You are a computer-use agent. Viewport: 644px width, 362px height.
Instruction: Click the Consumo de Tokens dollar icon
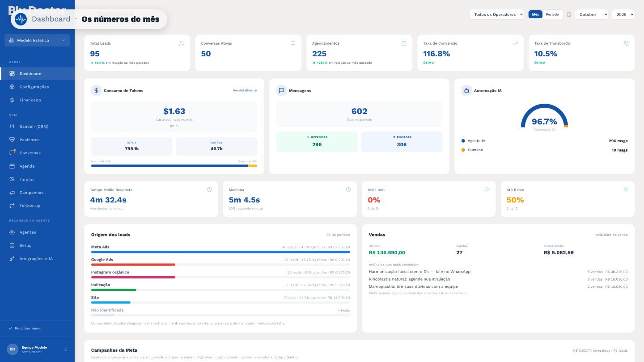click(96, 91)
